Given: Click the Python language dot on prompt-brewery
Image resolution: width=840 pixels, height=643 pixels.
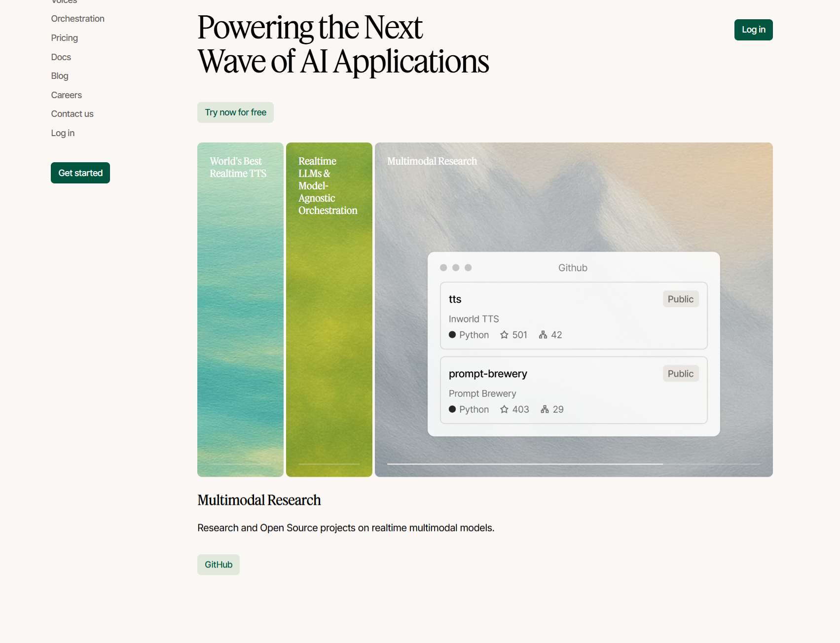Looking at the screenshot, I should pyautogui.click(x=452, y=409).
